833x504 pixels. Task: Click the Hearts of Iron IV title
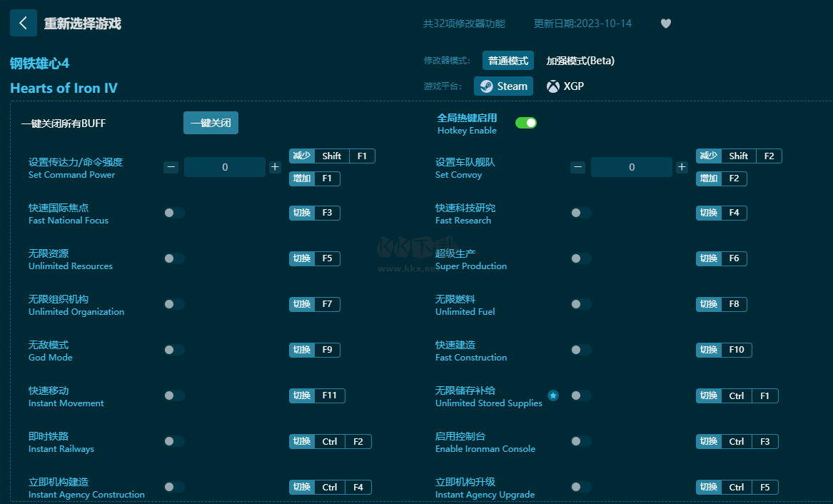point(64,88)
